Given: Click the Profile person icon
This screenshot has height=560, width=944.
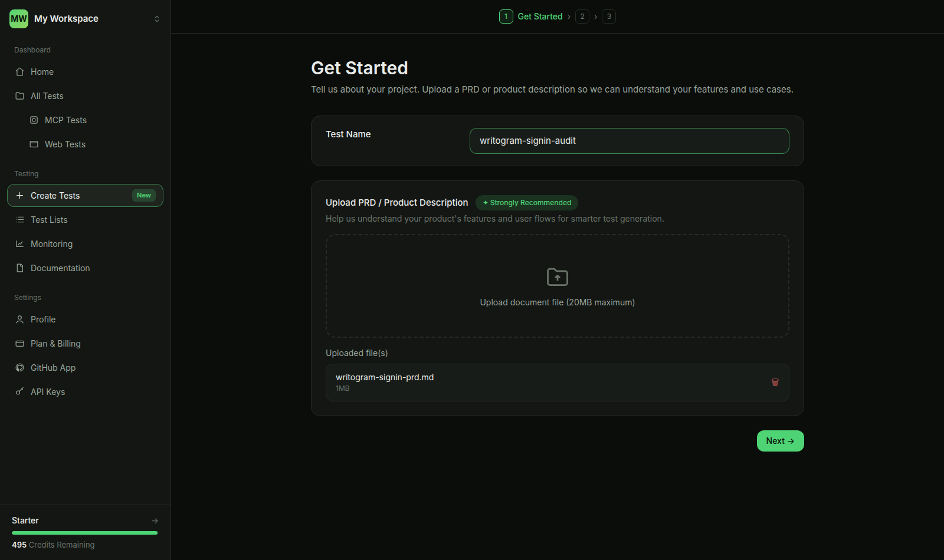Looking at the screenshot, I should (19, 319).
